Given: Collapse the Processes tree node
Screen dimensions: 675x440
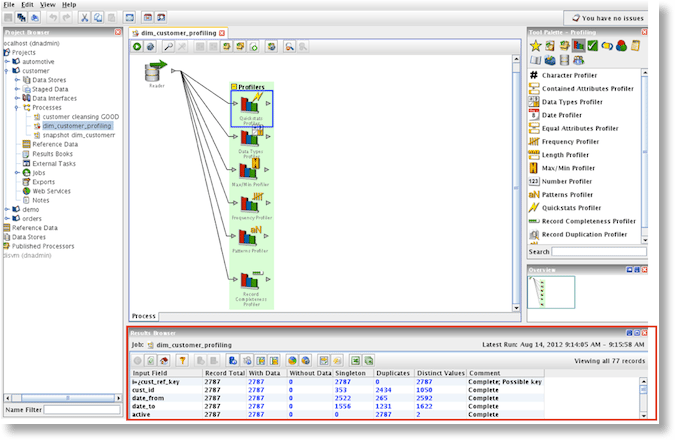Looking at the screenshot, I should pyautogui.click(x=17, y=107).
